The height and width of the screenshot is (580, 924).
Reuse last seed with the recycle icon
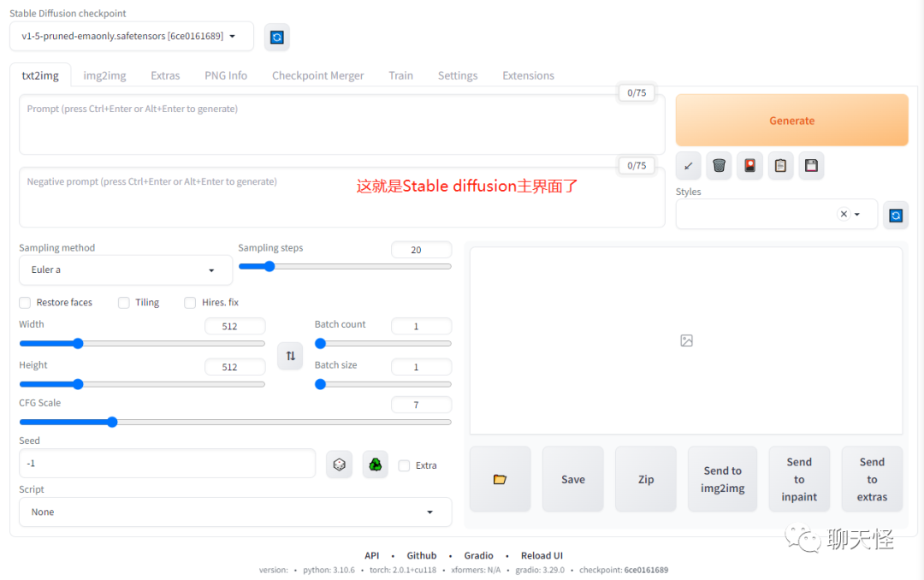(x=376, y=465)
